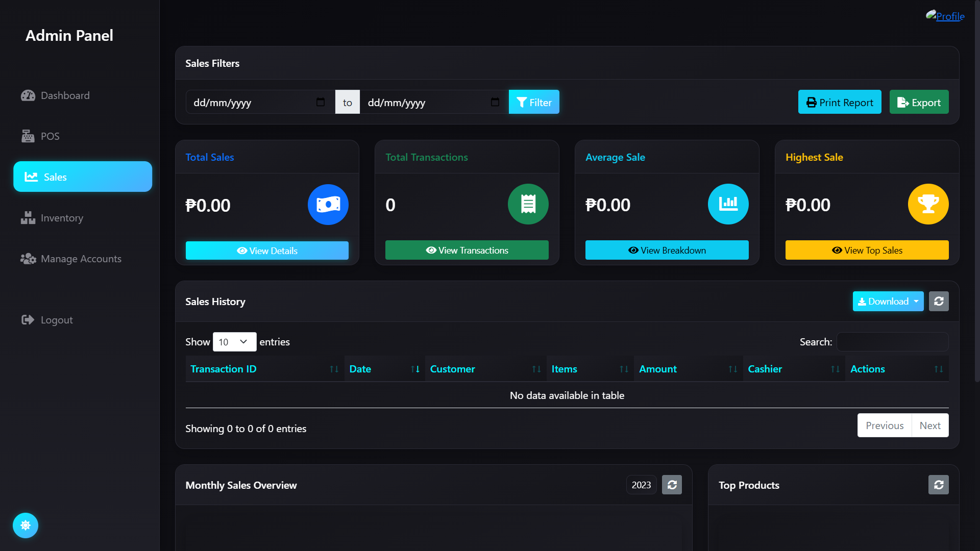Viewport: 980px width, 551px height.
Task: Open the start date calendar picker
Action: pos(321,102)
